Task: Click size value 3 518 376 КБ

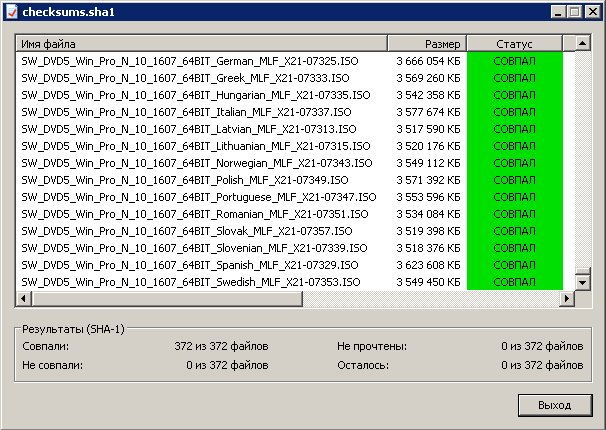Action: point(429,248)
